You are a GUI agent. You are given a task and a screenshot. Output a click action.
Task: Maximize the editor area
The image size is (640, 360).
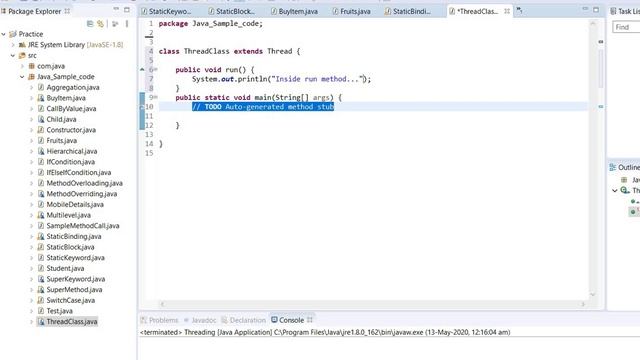coord(596,9)
